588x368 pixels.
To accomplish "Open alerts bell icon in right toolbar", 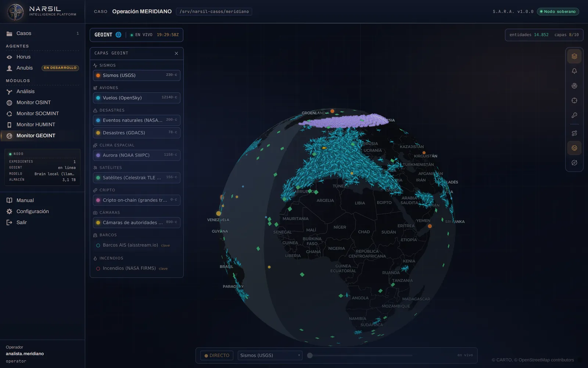I will [x=574, y=71].
